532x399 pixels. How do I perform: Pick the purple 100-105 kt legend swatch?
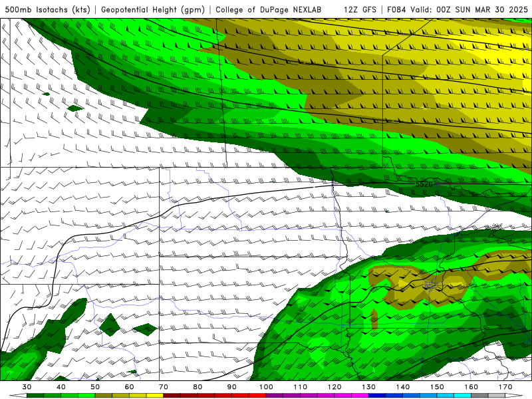pyautogui.click(x=275, y=396)
